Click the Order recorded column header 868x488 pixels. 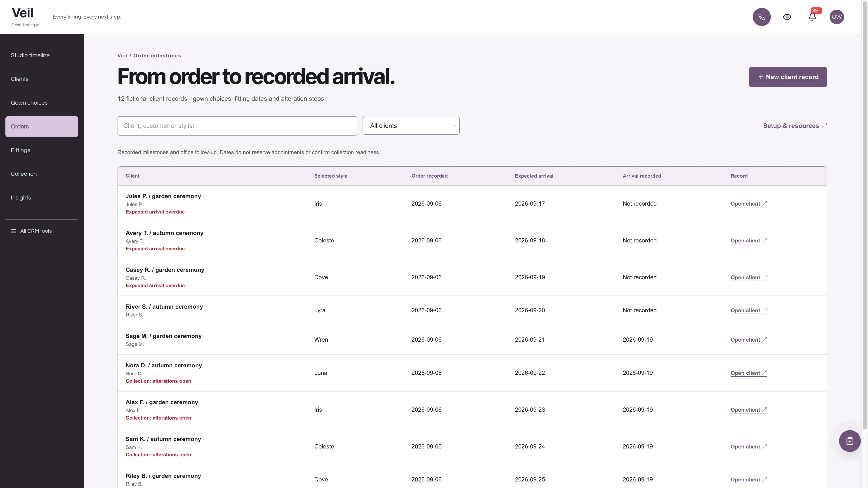(429, 176)
